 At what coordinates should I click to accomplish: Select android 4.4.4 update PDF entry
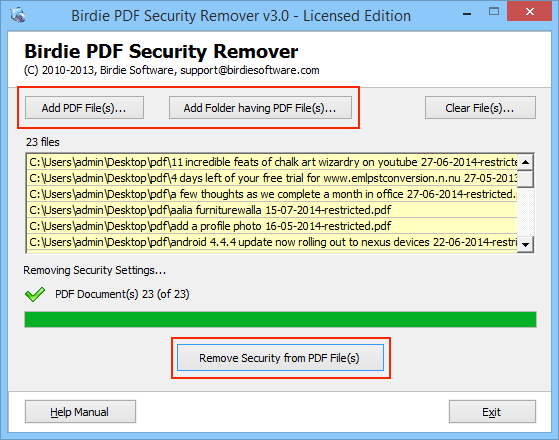pos(272,242)
